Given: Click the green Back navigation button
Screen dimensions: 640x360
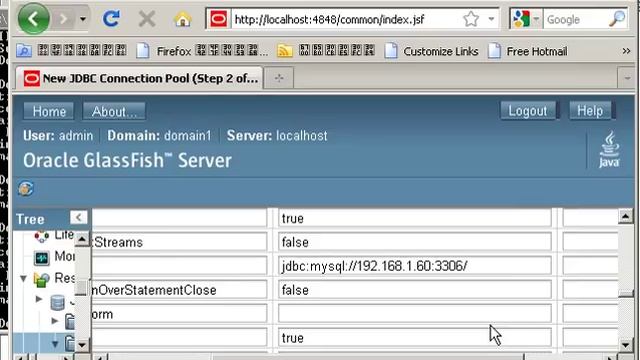Looking at the screenshot, I should [33, 18].
